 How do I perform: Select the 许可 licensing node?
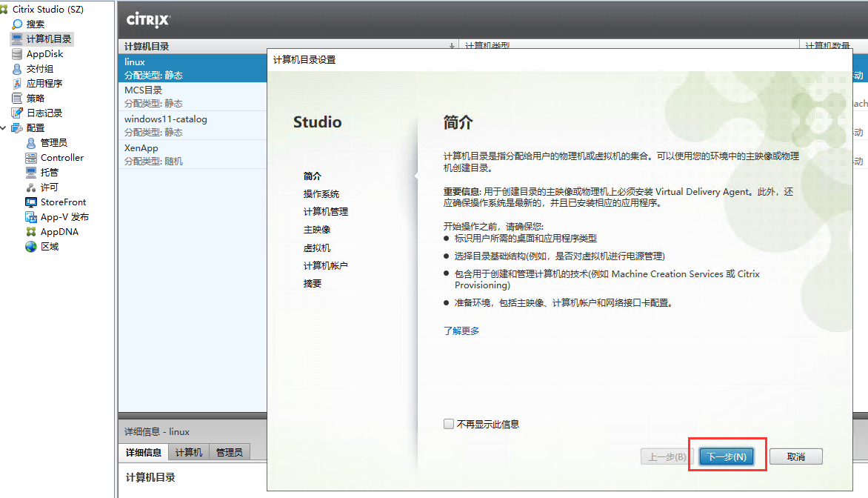50,187
